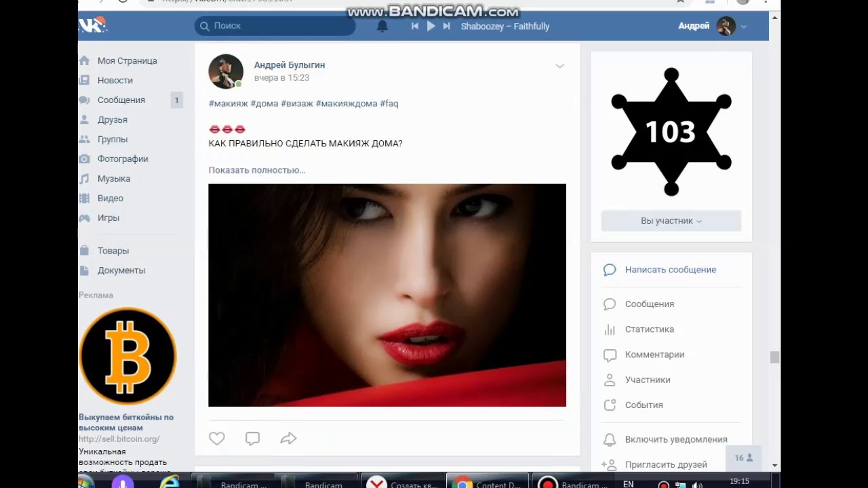The width and height of the screenshot is (868, 488).
Task: Click the music note icon beside Музыка
Action: (x=84, y=178)
